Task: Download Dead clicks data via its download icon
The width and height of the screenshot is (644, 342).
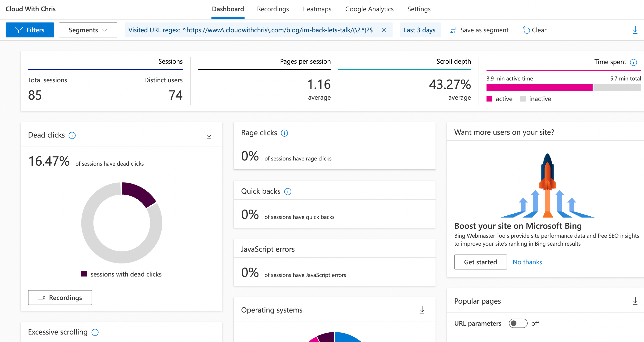Action: point(209,135)
